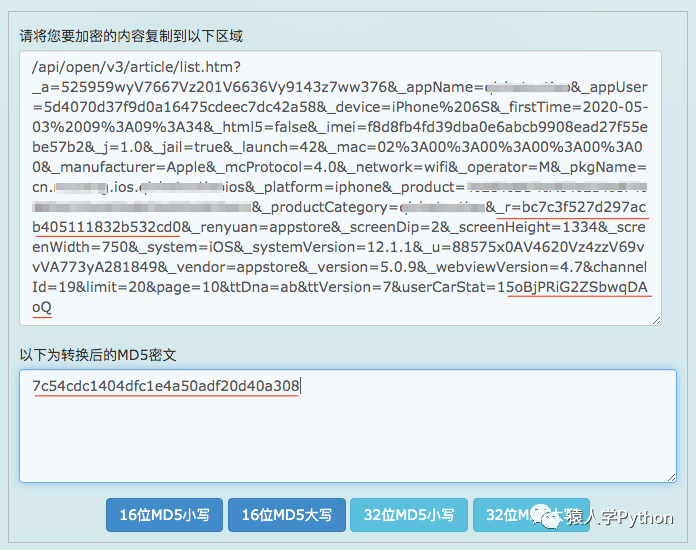Click the underlined _r=bc7c3f527d297ac value

pos(572,207)
